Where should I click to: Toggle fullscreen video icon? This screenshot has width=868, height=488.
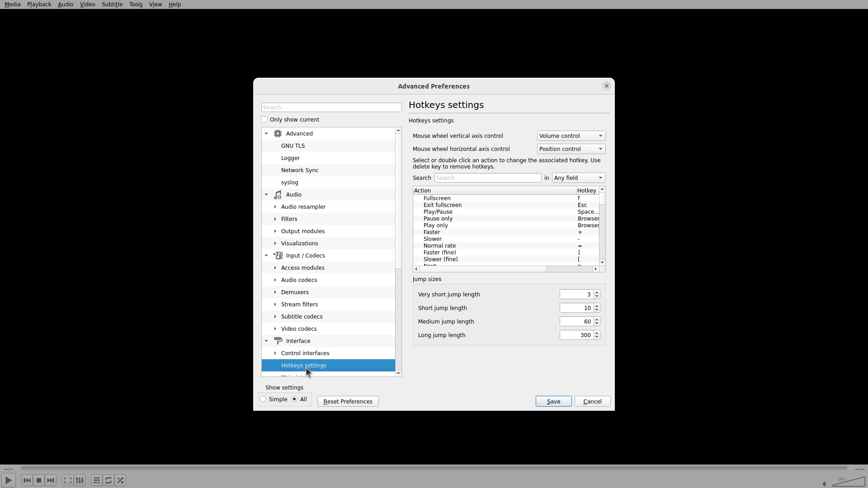click(67, 480)
